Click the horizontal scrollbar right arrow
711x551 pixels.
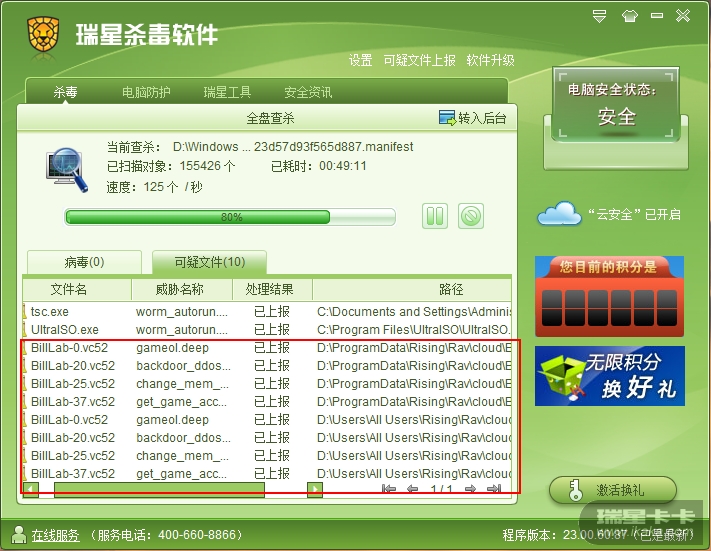315,490
